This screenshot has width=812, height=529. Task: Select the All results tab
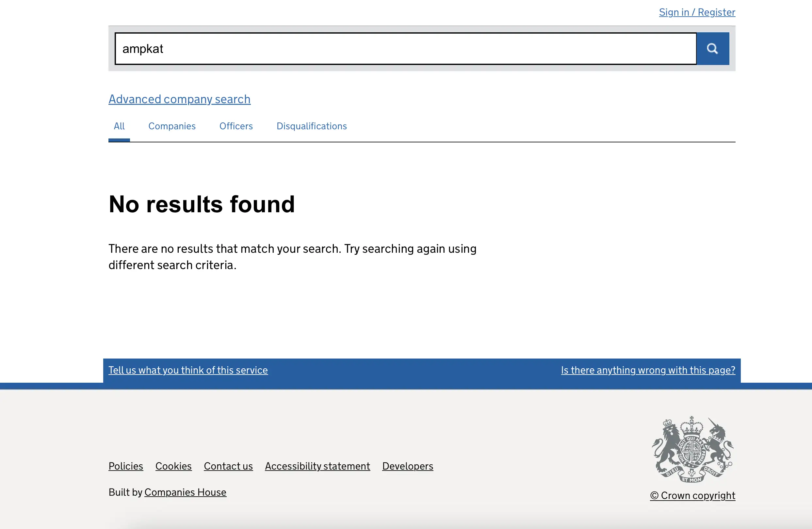pos(119,126)
